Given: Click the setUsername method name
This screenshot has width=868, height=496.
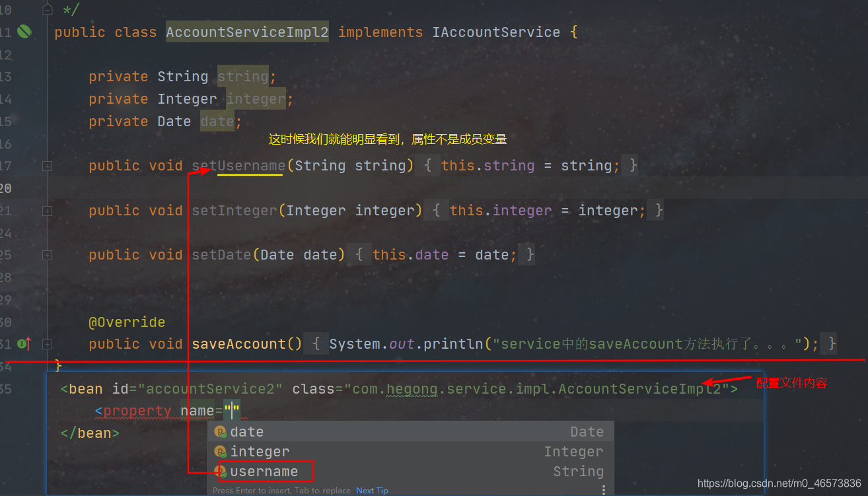Looking at the screenshot, I should click(238, 166).
